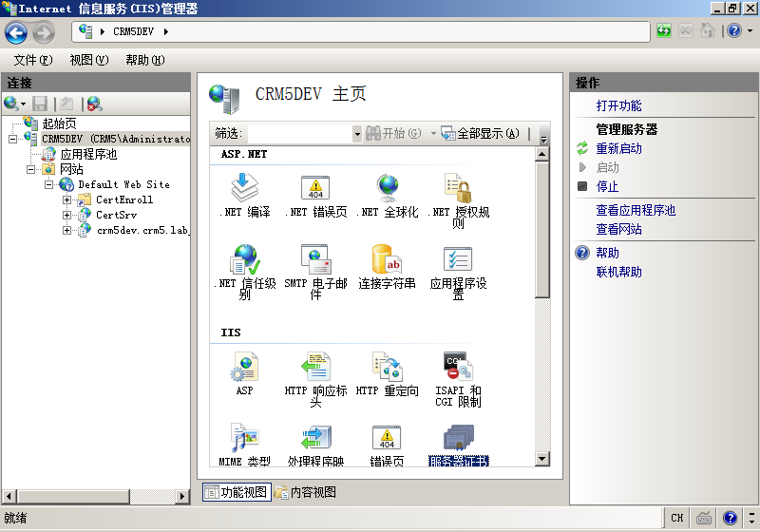
Task: Click the feature list vertical scrollbar thumb
Action: click(x=541, y=230)
